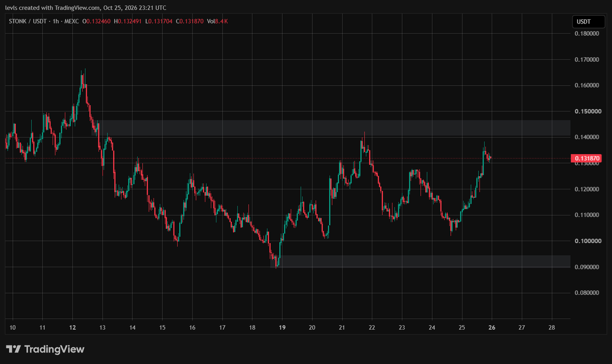The height and width of the screenshot is (364, 612).
Task: Click date 24 on the time axis
Action: [432, 328]
